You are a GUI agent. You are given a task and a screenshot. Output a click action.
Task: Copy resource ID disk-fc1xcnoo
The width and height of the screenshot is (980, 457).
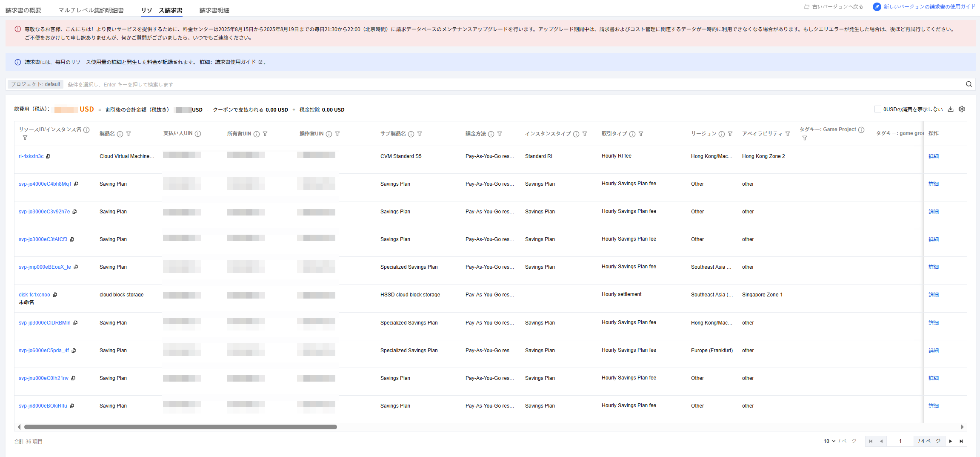coord(55,295)
